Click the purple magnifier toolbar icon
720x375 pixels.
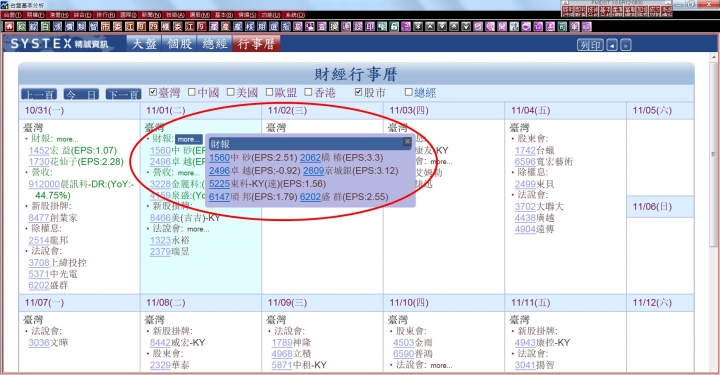(489, 27)
